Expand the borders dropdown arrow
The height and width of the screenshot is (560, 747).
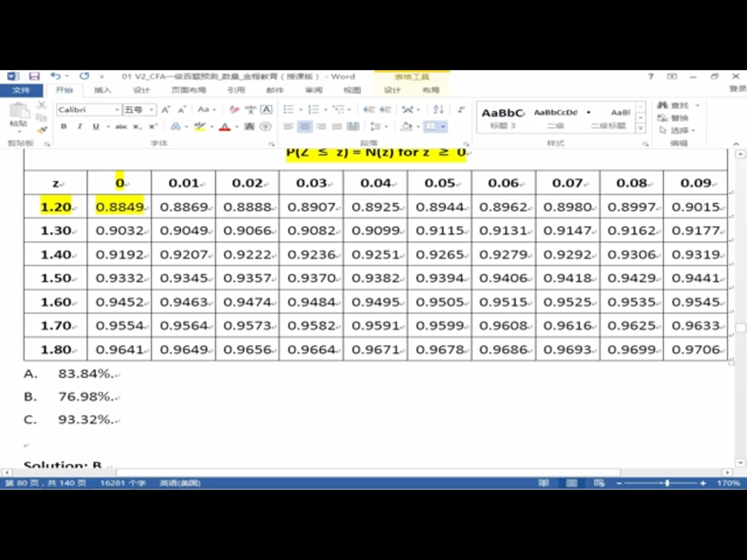(x=443, y=127)
